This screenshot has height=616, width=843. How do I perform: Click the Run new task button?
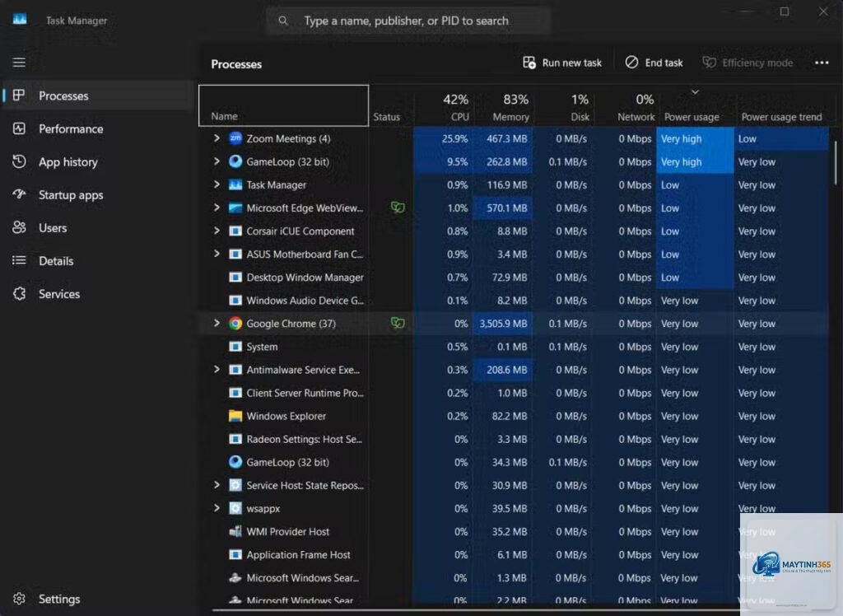point(561,63)
